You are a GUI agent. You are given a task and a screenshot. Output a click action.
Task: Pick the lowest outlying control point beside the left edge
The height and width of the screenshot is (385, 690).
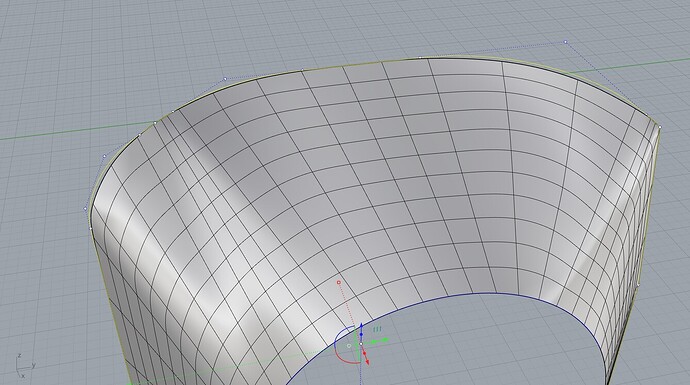coord(85,209)
